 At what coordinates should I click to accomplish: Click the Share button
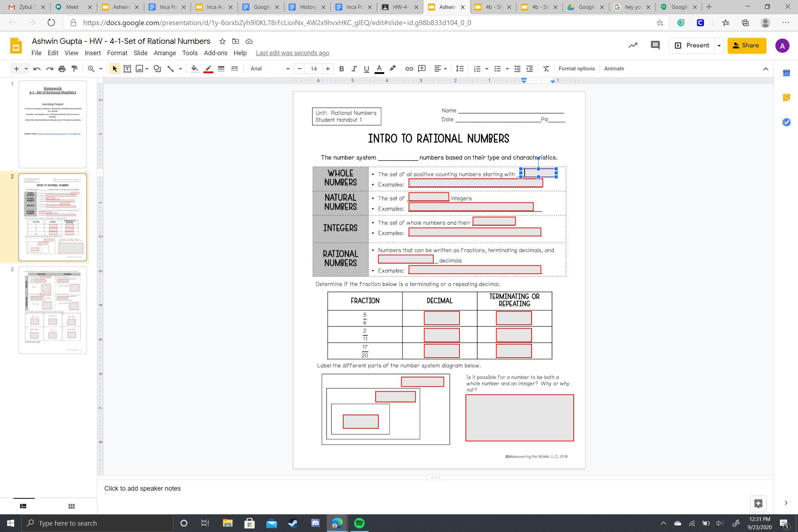(747, 46)
